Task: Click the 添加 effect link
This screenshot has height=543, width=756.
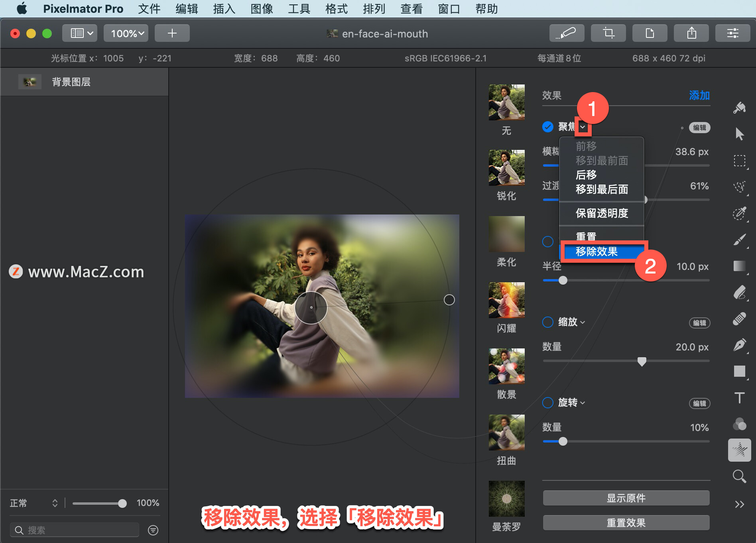Action: [699, 95]
